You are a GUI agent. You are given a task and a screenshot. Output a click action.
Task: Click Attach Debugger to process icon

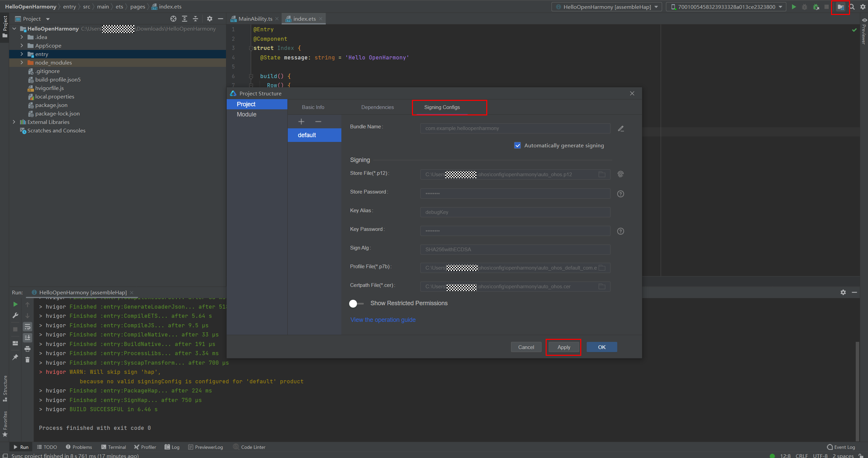coord(816,7)
